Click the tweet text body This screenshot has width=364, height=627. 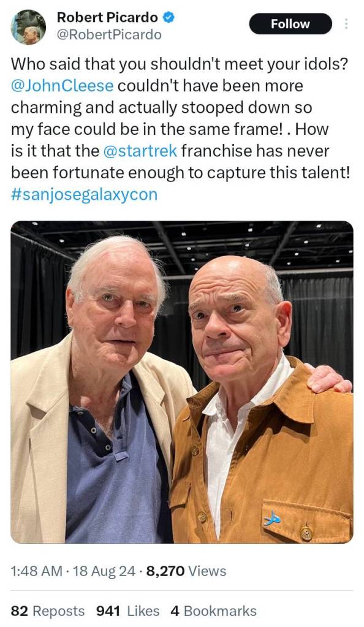tap(180, 129)
